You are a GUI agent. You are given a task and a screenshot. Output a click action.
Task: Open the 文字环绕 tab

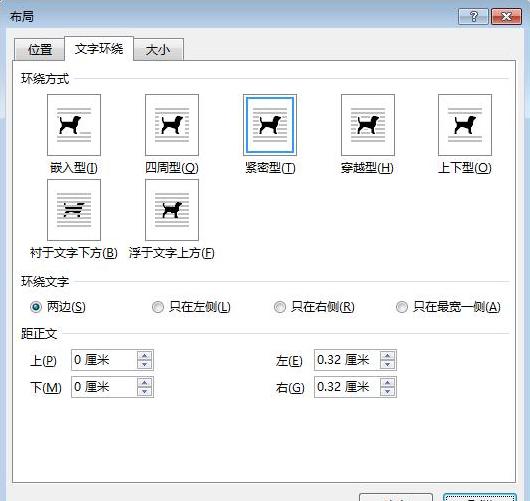[x=99, y=49]
